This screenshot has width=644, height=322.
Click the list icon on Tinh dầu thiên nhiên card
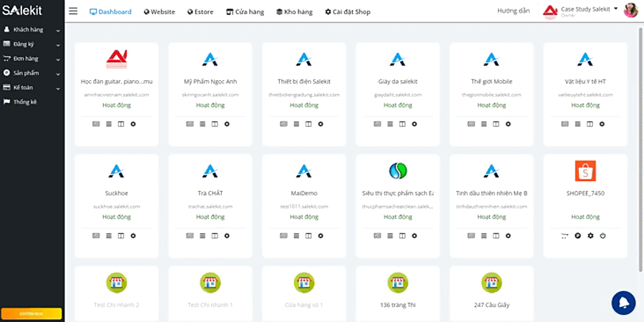click(484, 235)
